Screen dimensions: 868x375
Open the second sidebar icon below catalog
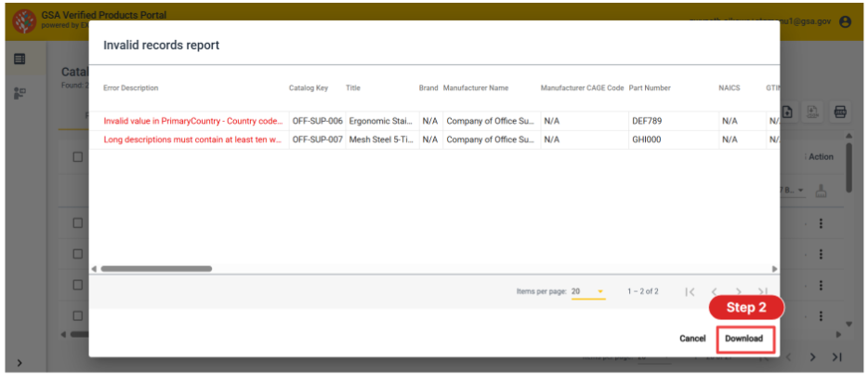coord(20,93)
